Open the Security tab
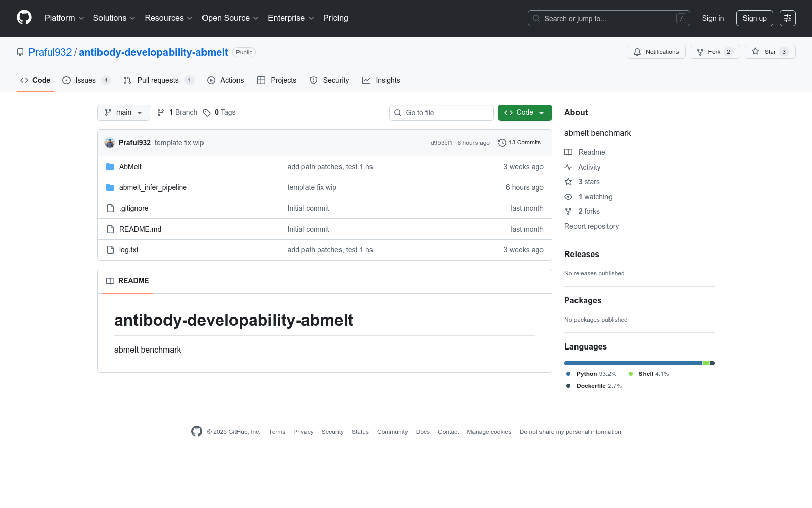812x508 pixels. (329, 80)
